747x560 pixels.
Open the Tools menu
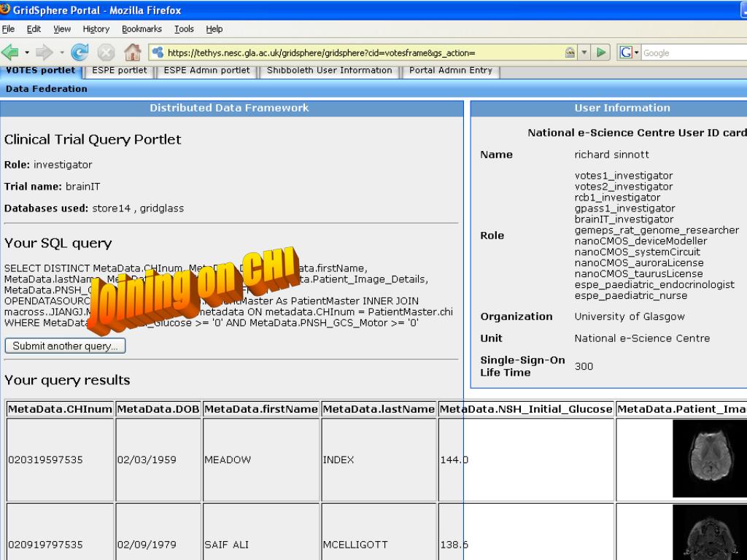[184, 29]
